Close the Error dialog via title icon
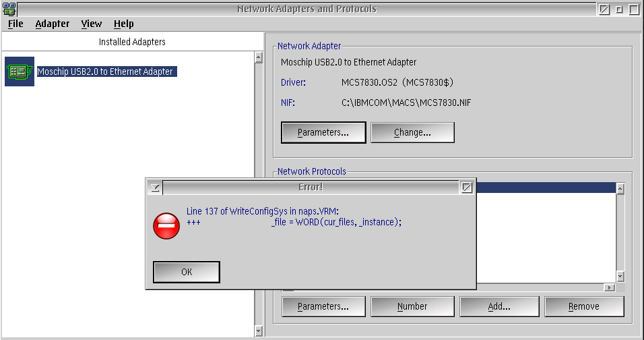The width and height of the screenshot is (644, 340). pyautogui.click(x=467, y=188)
